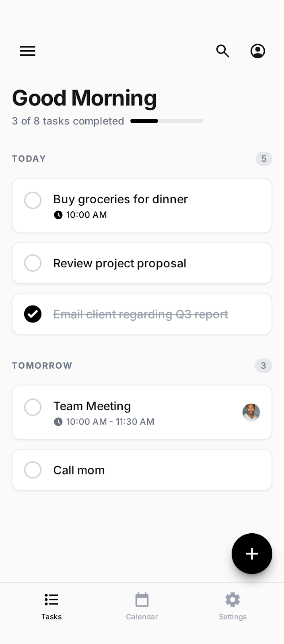Click the Today count badge showing 5
The height and width of the screenshot is (644, 284).
pos(264,159)
